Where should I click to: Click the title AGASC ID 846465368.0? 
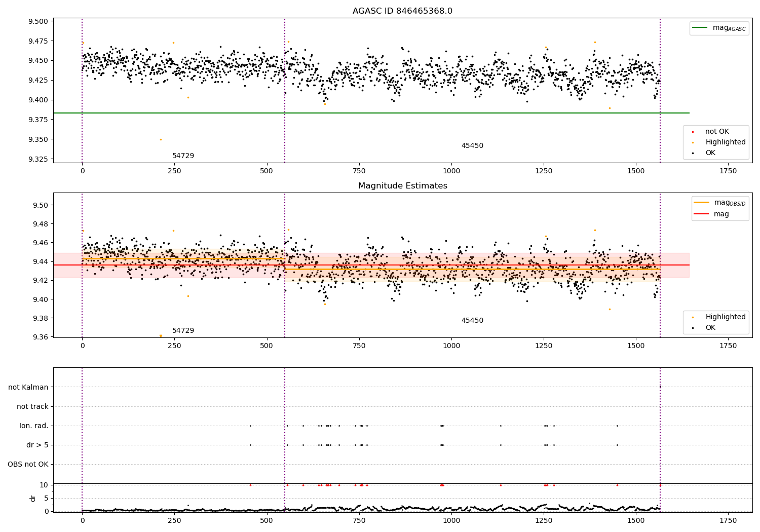tap(402, 11)
